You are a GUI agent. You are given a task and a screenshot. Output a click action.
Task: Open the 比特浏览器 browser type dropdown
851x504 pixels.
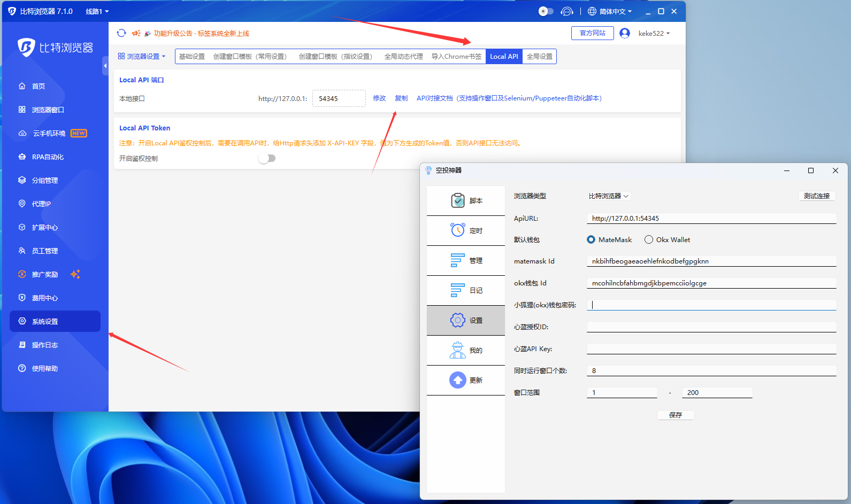tap(609, 196)
